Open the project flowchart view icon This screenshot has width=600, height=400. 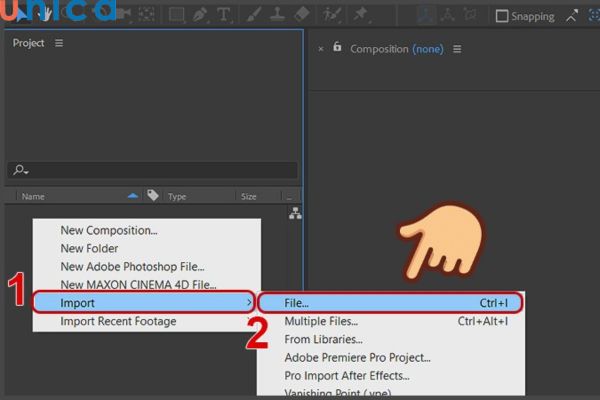[x=295, y=213]
